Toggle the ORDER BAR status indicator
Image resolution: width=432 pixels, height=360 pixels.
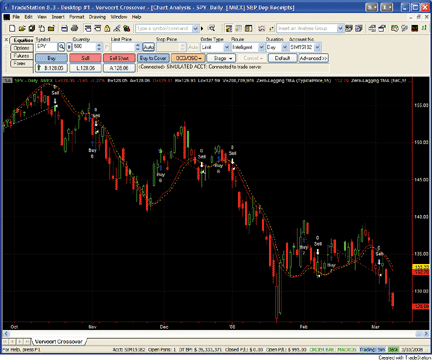(321, 349)
